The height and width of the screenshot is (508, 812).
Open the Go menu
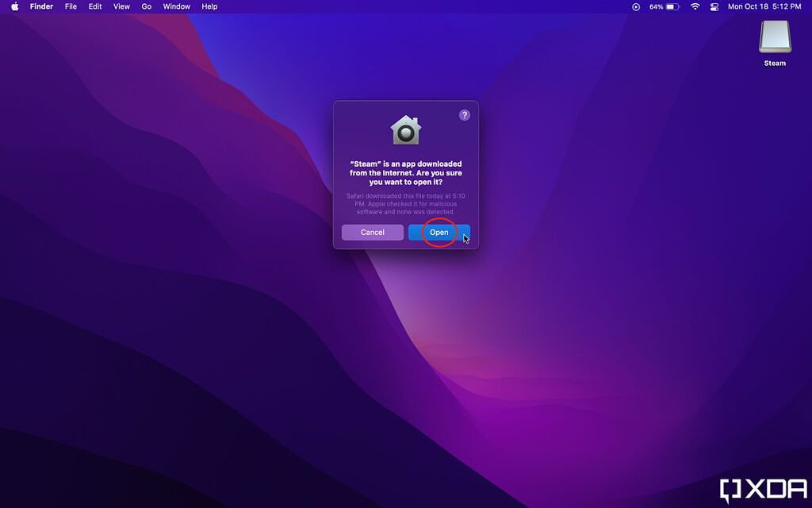pos(146,6)
